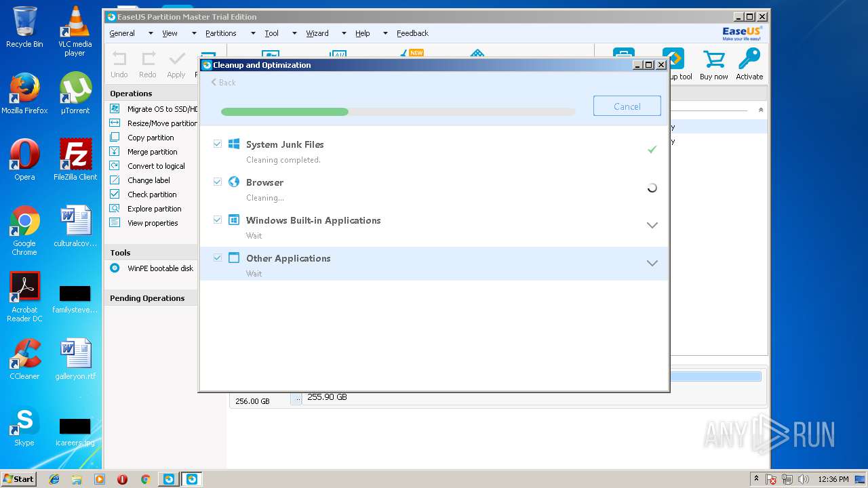This screenshot has width=868, height=488.
Task: Open the Recycle Bin icon
Action: pos(24,27)
